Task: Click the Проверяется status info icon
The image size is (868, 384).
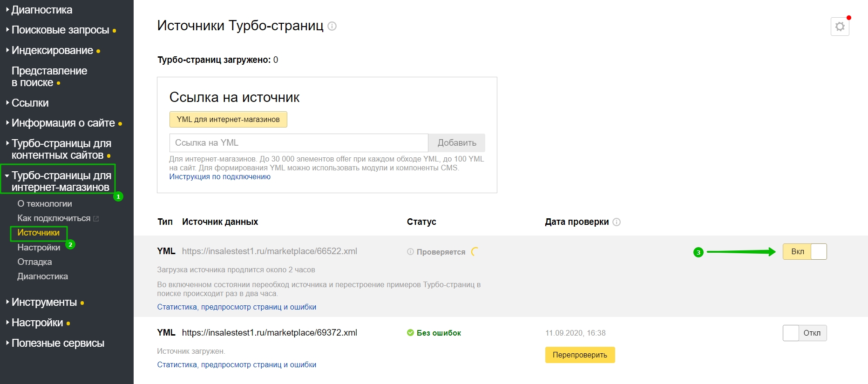Action: click(x=410, y=252)
